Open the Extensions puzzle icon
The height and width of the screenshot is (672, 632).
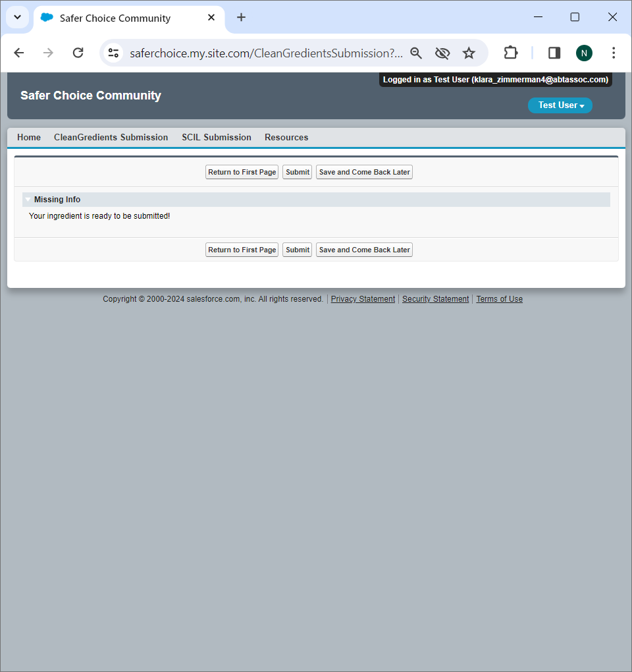coord(511,53)
